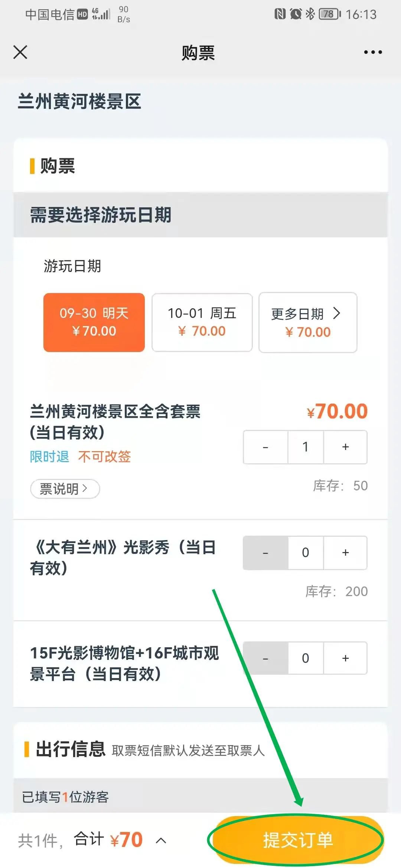401x868 pixels.
Task: Increase the 《大有兰州》光影秀 ticket quantity
Action: point(345,553)
